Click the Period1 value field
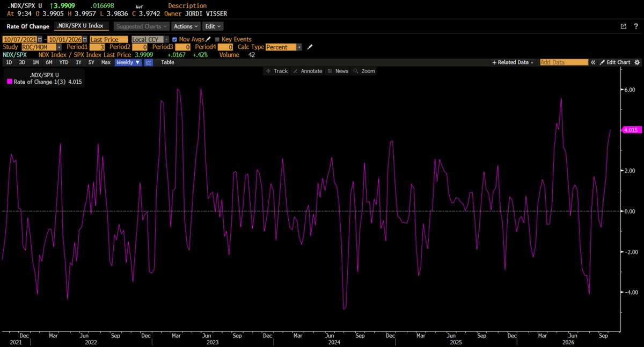The height and width of the screenshot is (347, 644). (x=98, y=47)
